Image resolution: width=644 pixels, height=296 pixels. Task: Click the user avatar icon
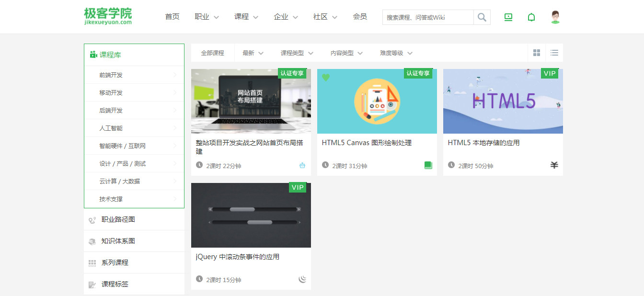click(555, 17)
